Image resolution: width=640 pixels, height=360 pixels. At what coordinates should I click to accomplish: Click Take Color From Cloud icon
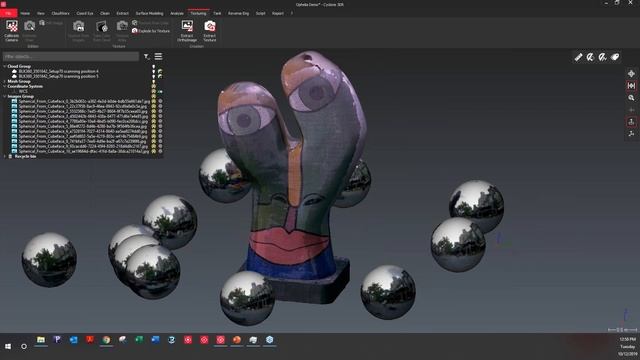(102, 26)
